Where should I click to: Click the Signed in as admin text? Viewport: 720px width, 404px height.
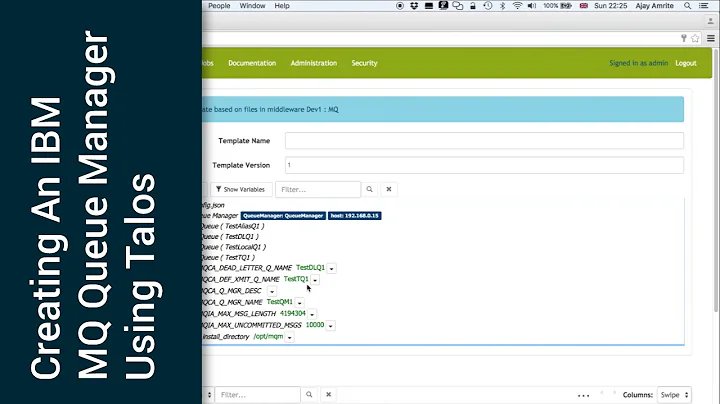coord(638,63)
